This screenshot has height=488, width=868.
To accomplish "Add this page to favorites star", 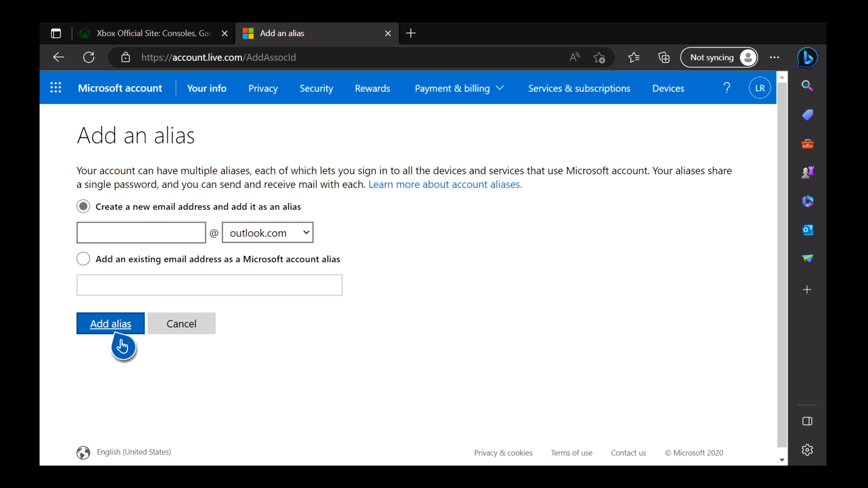I will [x=599, y=58].
